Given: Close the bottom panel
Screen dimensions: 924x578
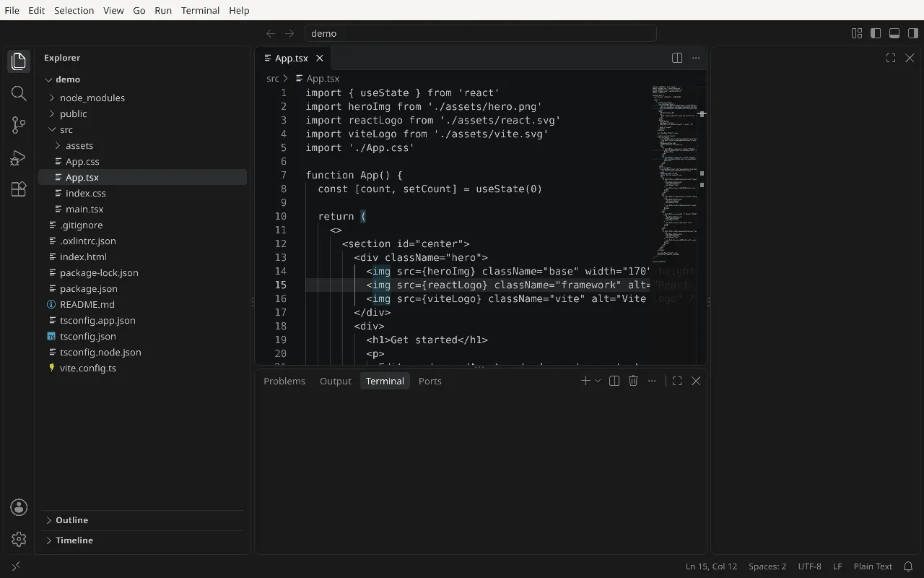Looking at the screenshot, I should tap(696, 381).
